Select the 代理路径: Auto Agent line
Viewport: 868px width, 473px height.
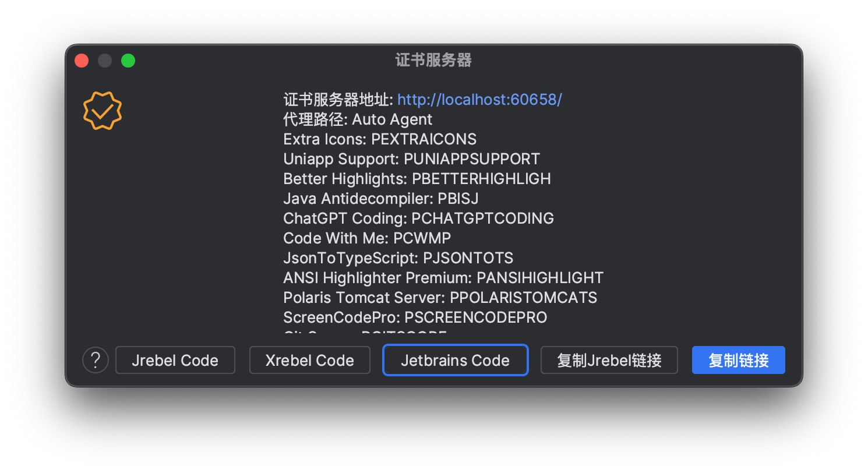coord(358,119)
